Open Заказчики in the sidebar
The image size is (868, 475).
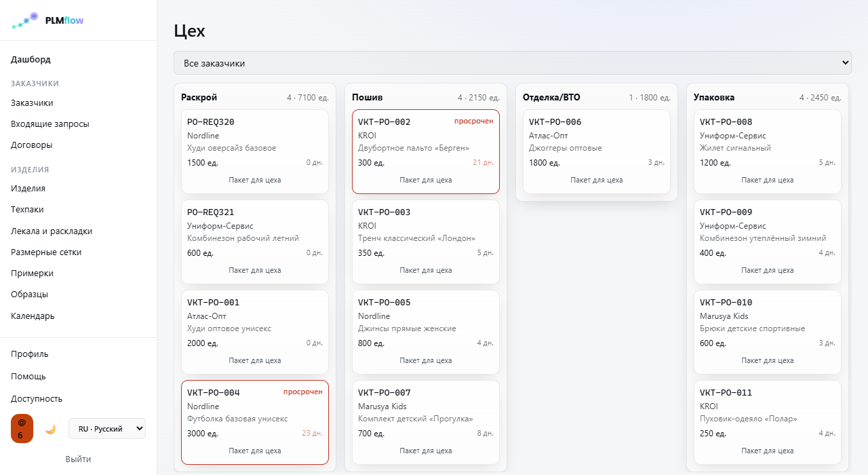32,103
